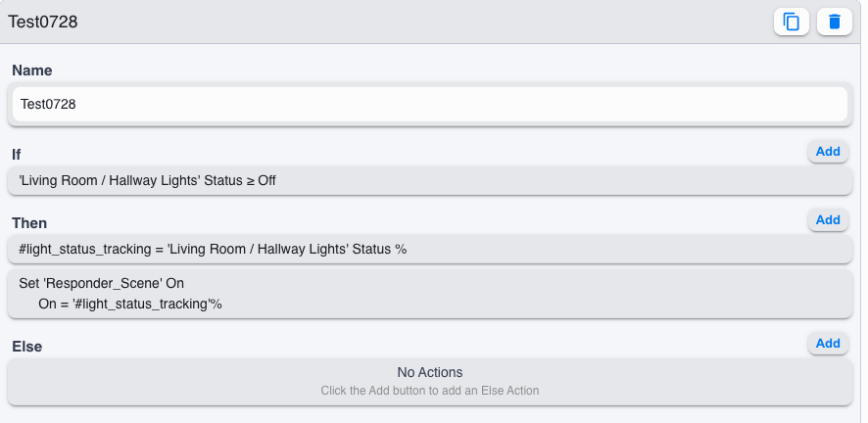Image resolution: width=868 pixels, height=423 pixels.
Task: Click the Then section label
Action: click(29, 223)
